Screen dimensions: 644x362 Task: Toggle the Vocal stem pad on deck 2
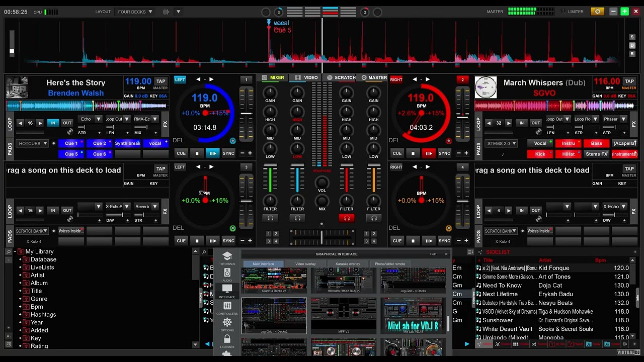point(540,143)
